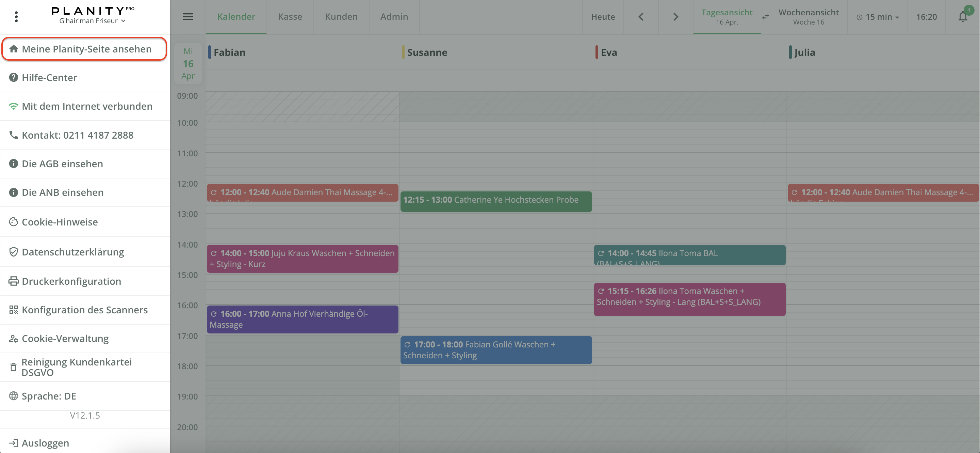Click the printer icon for Druckerkonfiguration
The image size is (980, 453).
[13, 281]
